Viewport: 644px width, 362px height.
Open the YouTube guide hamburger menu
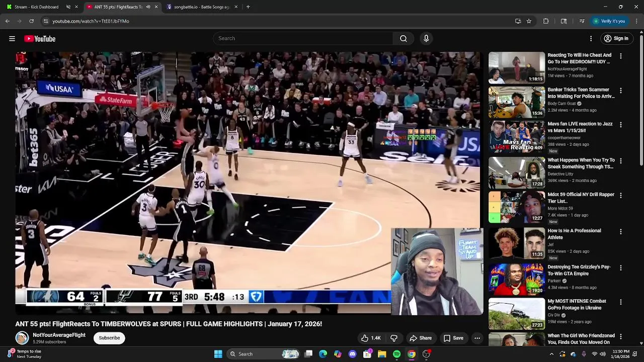coord(12,39)
